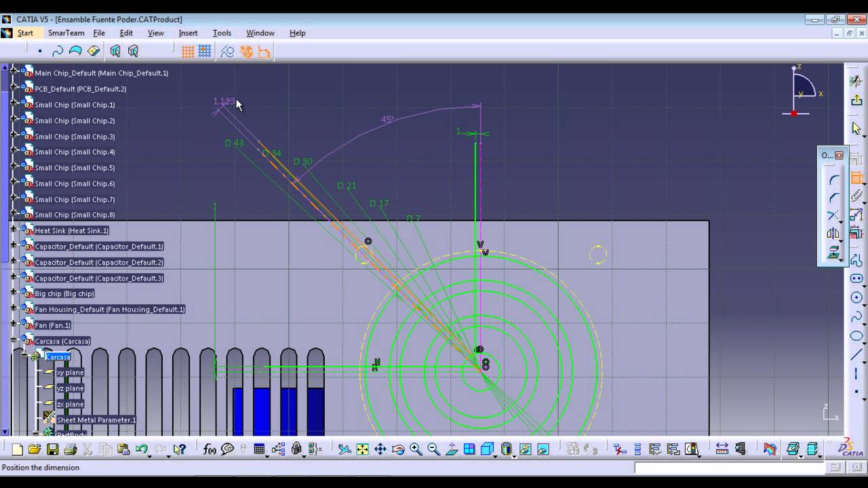Image resolution: width=868 pixels, height=488 pixels.
Task: Select the Pan view tool
Action: pos(380,449)
